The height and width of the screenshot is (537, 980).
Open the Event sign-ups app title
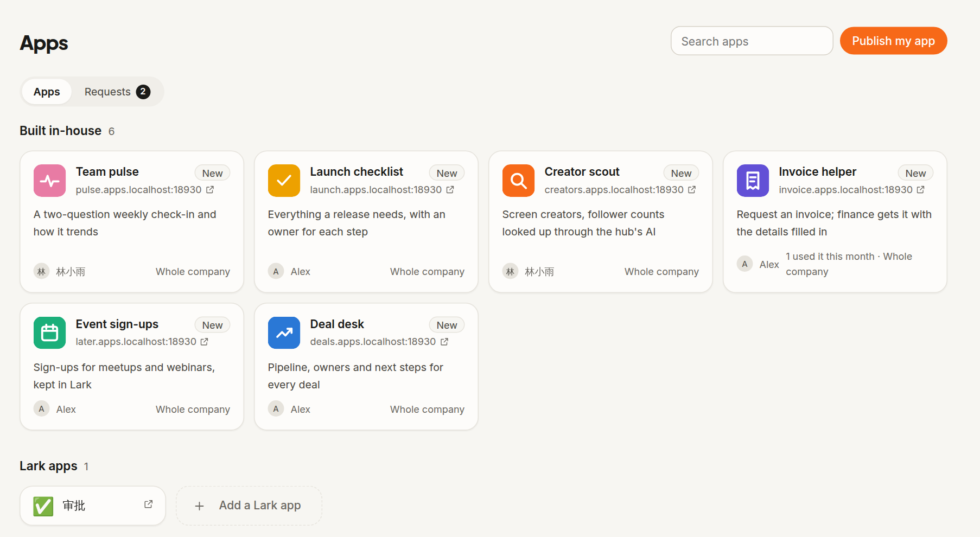click(117, 324)
